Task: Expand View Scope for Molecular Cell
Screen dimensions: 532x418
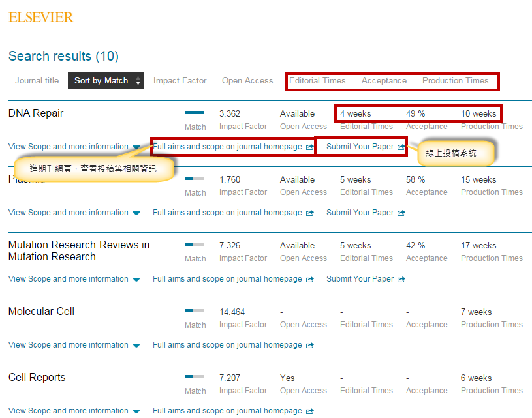Action: point(74,345)
